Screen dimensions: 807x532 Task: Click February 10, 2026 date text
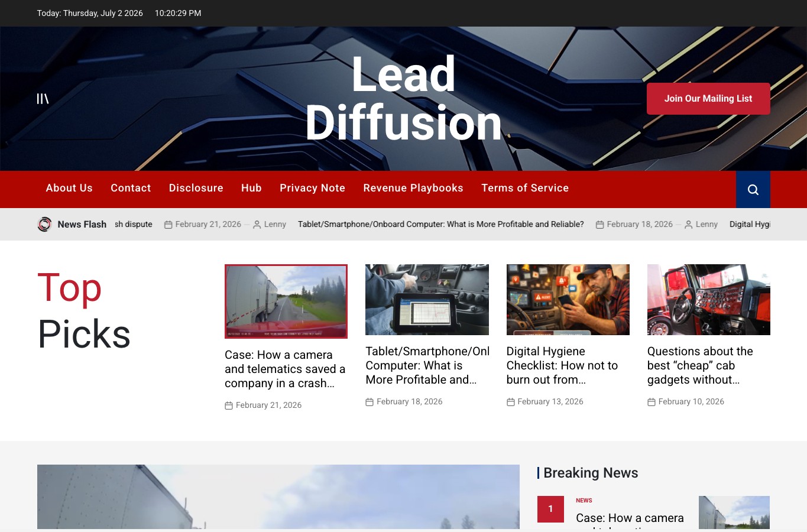pyautogui.click(x=691, y=402)
